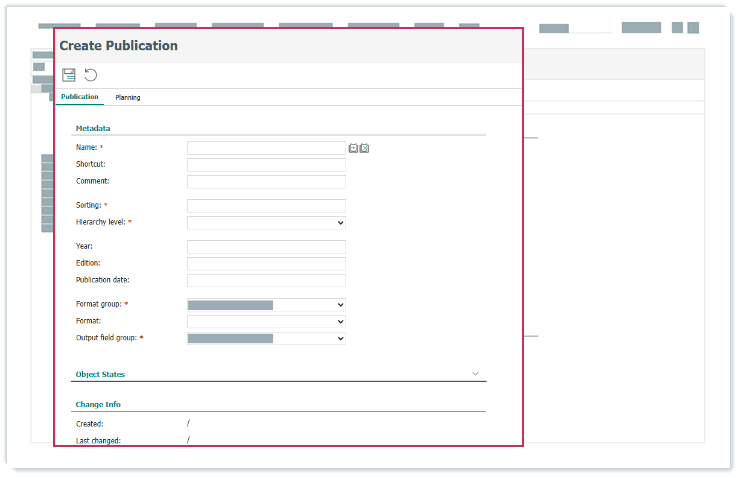Screen dimensions: 740x478
Task: Click the first small icon beside Name field
Action: tap(353, 148)
